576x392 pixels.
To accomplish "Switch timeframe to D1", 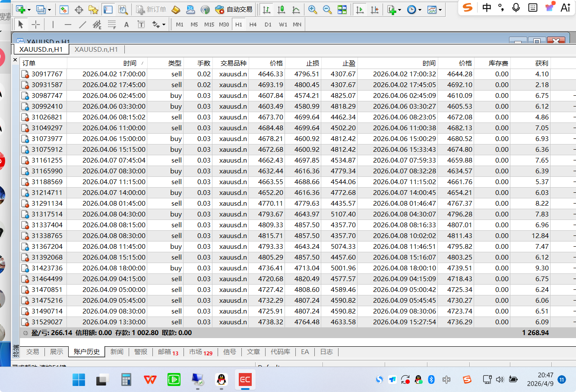I will pos(268,25).
